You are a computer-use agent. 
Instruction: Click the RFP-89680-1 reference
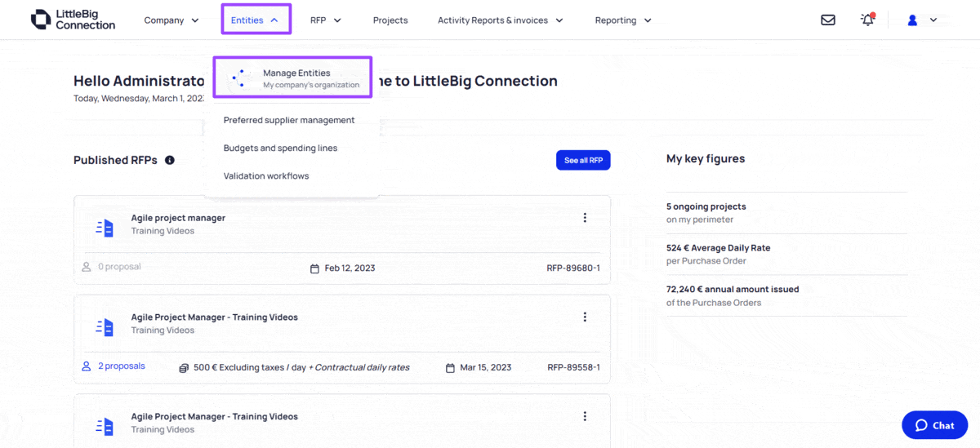[573, 268]
